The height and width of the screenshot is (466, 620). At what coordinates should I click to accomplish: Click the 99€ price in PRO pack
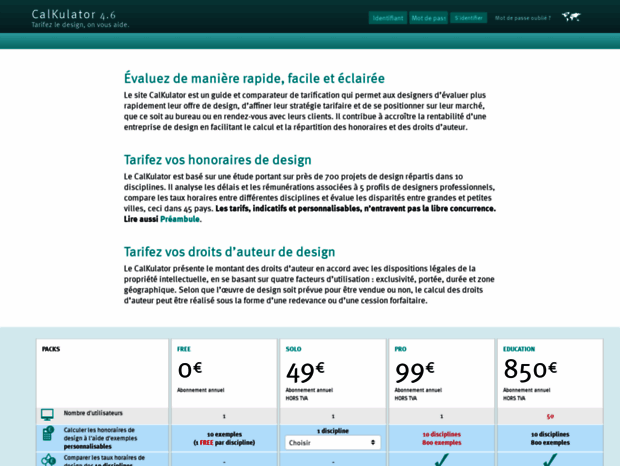click(414, 372)
